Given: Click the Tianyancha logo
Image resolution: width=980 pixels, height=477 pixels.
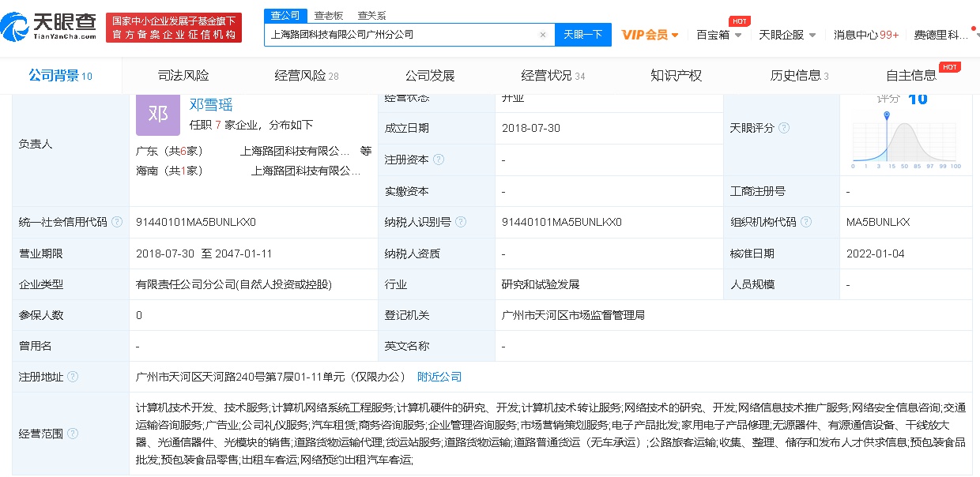Looking at the screenshot, I should [49, 27].
